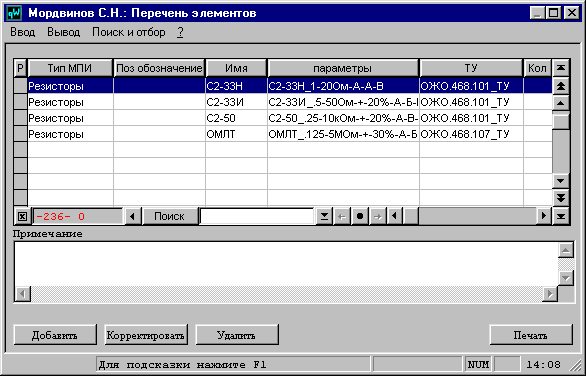Click the X box icon beside record counter
The image size is (586, 376).
22,216
